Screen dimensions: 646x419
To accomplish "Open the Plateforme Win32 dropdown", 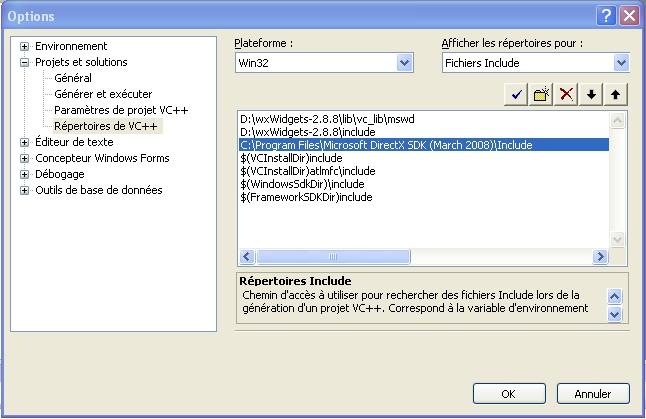I will pos(405,63).
